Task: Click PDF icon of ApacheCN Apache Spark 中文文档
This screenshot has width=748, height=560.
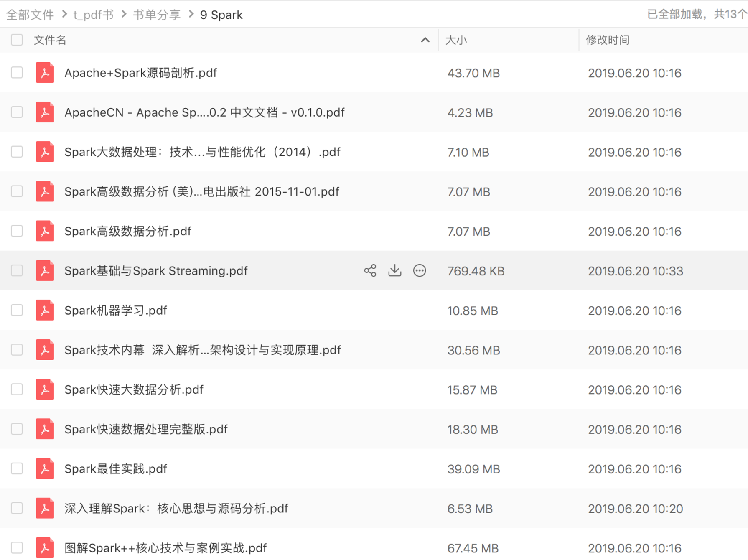Action: tap(45, 112)
